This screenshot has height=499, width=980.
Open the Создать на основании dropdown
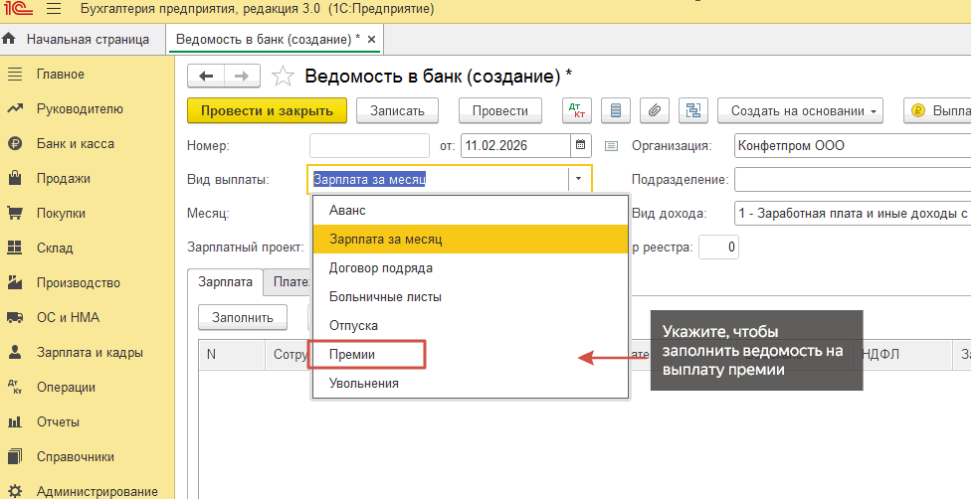point(800,111)
